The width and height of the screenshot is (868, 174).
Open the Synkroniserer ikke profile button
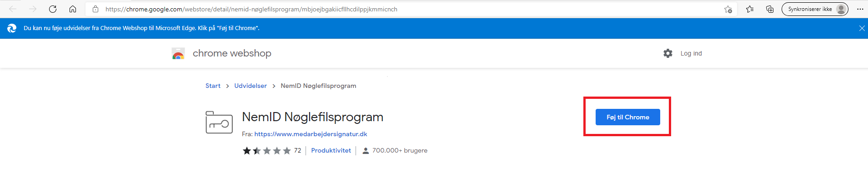[815, 9]
